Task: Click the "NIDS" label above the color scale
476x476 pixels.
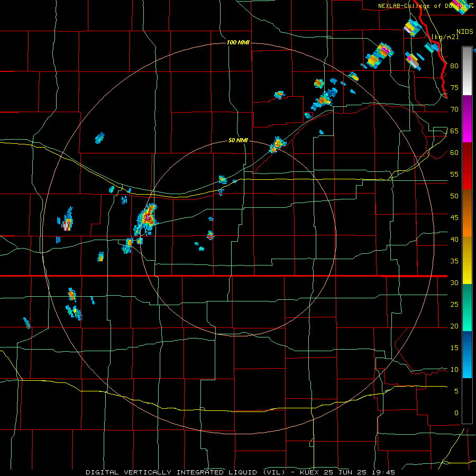Action: point(465,32)
